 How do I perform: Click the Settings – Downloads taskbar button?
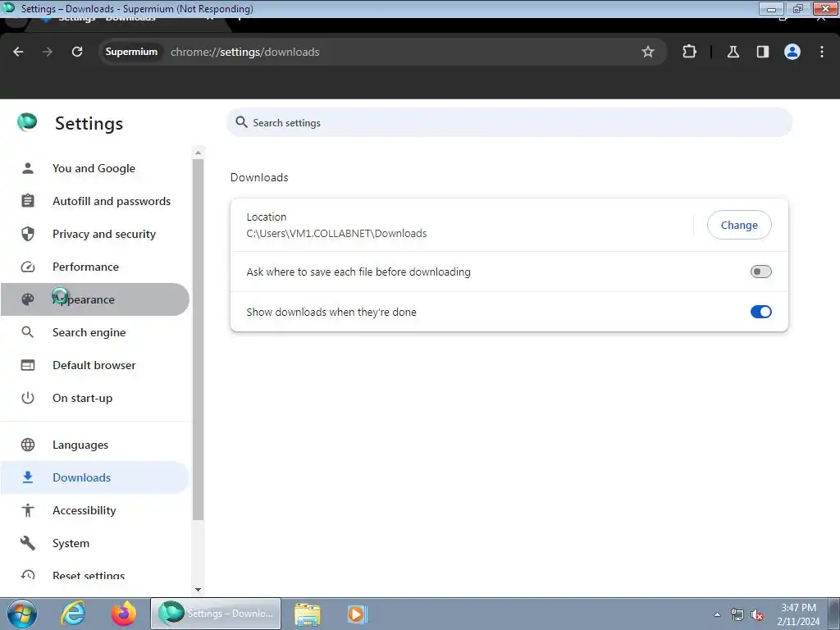tap(216, 614)
